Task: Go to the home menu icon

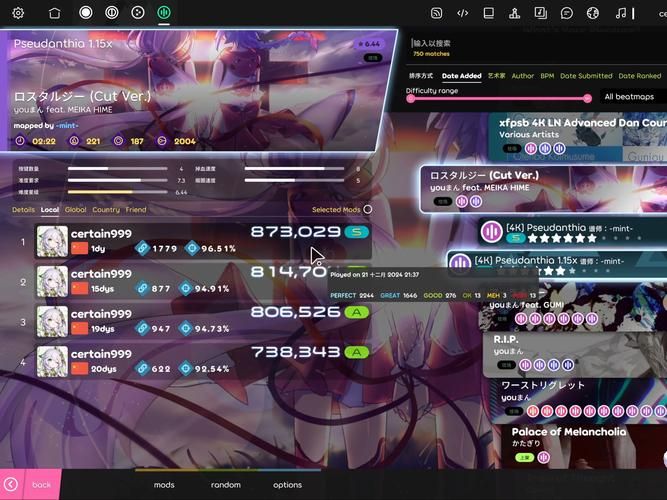Action: pyautogui.click(x=54, y=13)
